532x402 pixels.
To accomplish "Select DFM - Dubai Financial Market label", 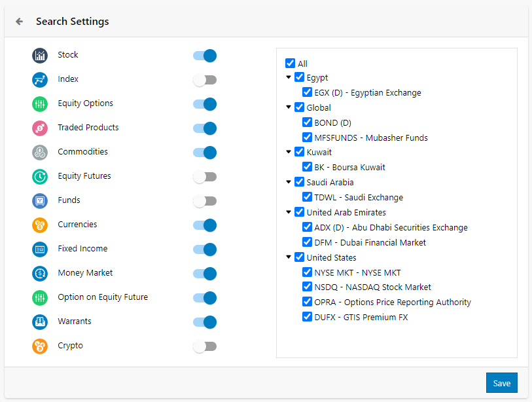I will 370,242.
